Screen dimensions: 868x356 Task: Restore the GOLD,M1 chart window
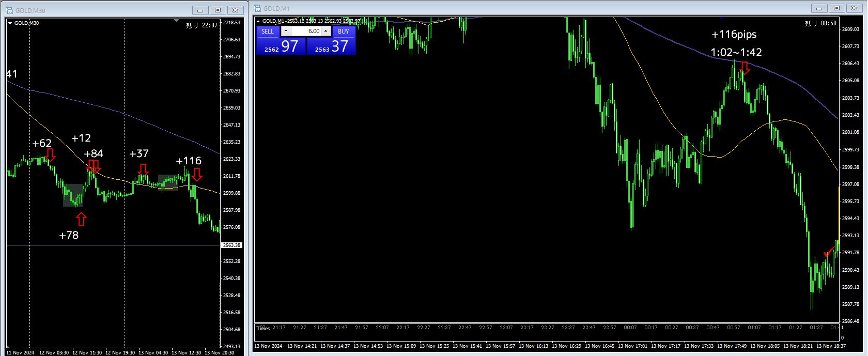tap(837, 8)
